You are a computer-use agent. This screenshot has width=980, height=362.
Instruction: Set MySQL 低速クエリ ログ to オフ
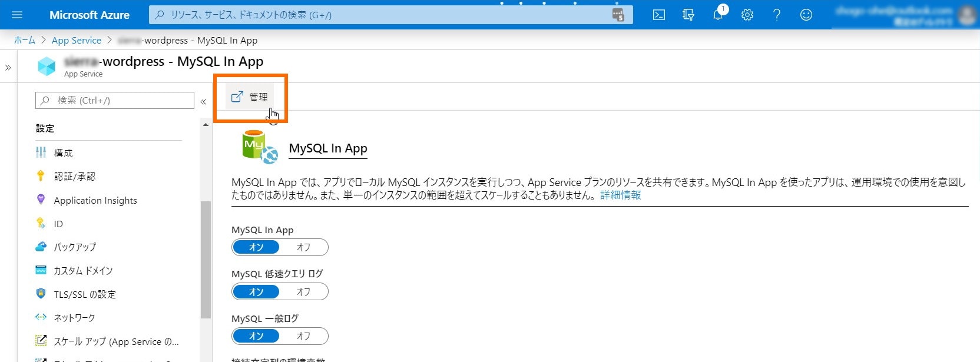(x=303, y=292)
